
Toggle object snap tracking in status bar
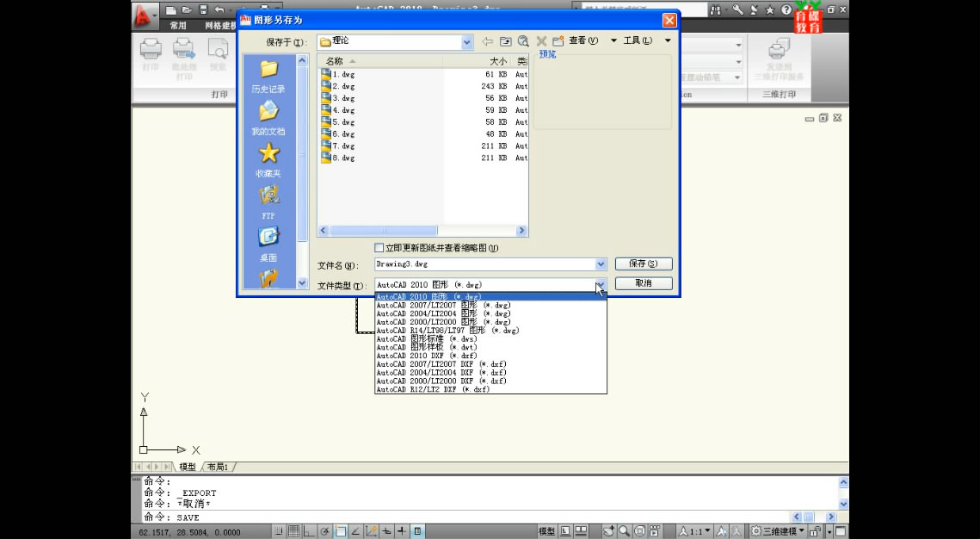pyautogui.click(x=355, y=531)
